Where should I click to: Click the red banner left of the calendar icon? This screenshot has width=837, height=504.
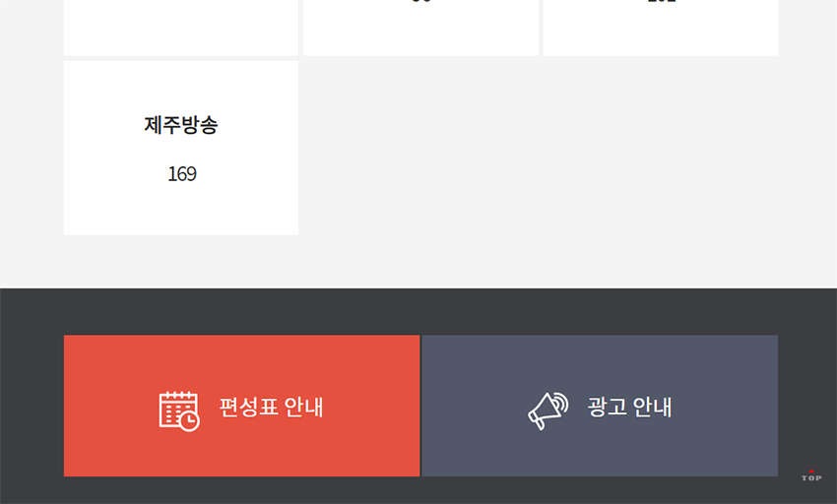[x=111, y=406]
